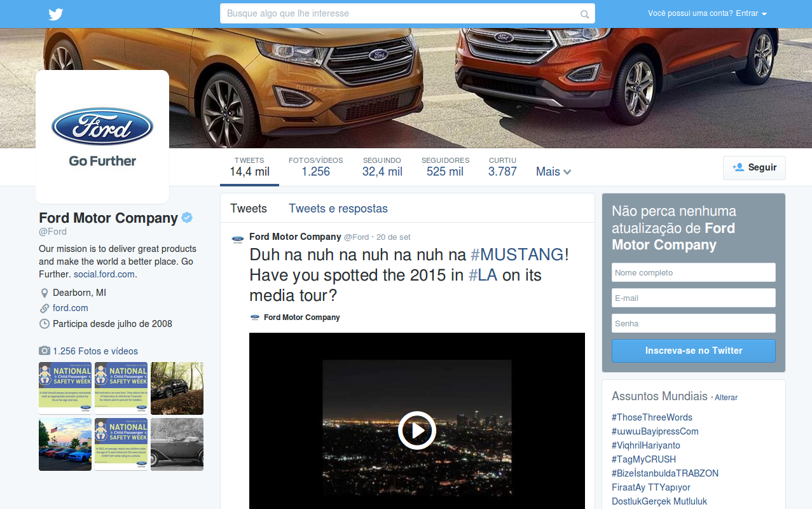Click the camera icon beside Fotos e vídeos
Viewport: 812px width, 509px height.
pyautogui.click(x=45, y=351)
